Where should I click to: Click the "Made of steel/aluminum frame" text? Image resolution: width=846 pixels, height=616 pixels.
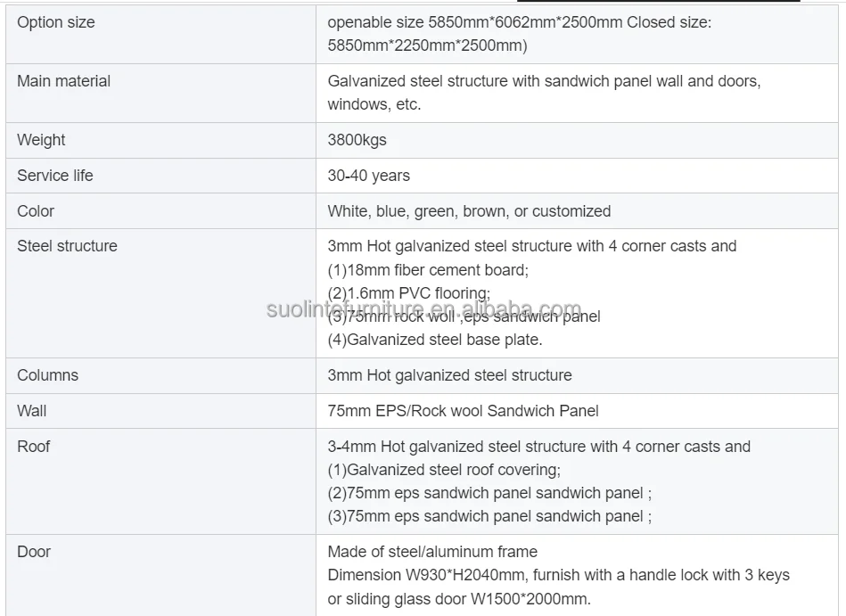coord(432,552)
